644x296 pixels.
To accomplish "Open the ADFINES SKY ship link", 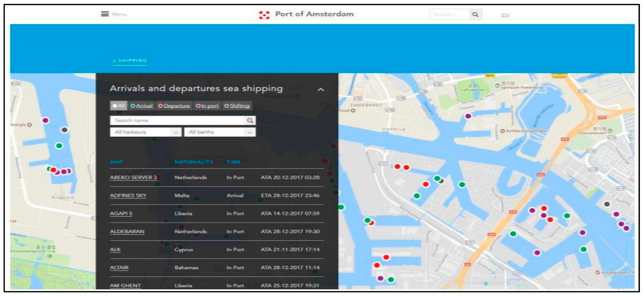I will coord(128,195).
